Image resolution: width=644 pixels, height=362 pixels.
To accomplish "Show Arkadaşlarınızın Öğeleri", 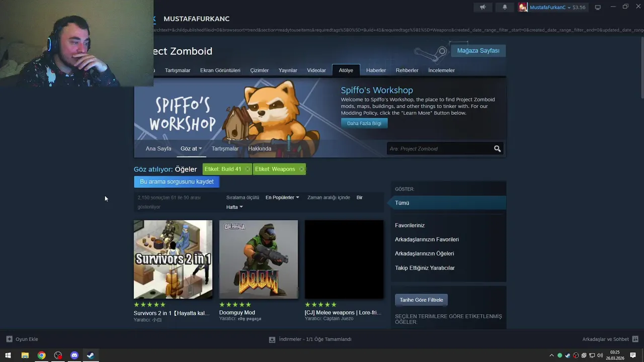I will (424, 254).
